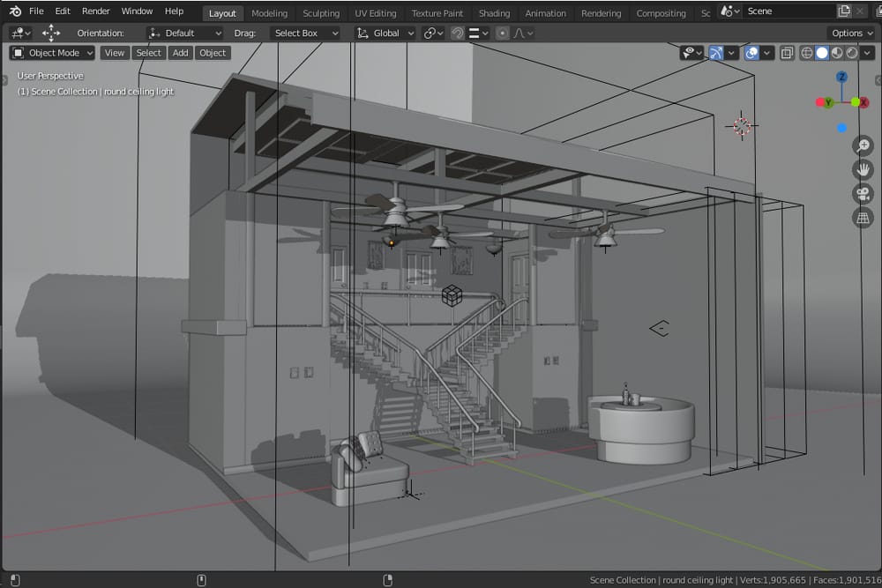
Task: Open the Options dropdown
Action: (x=850, y=33)
